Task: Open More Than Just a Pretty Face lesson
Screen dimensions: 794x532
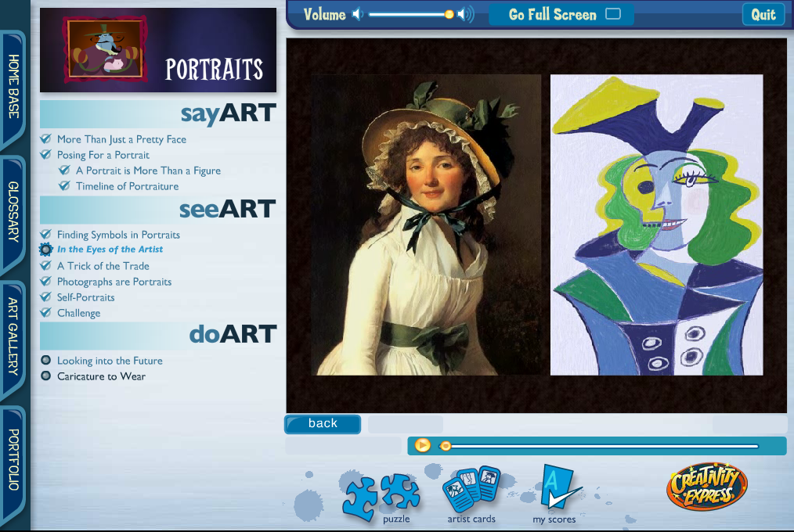Action: [121, 139]
